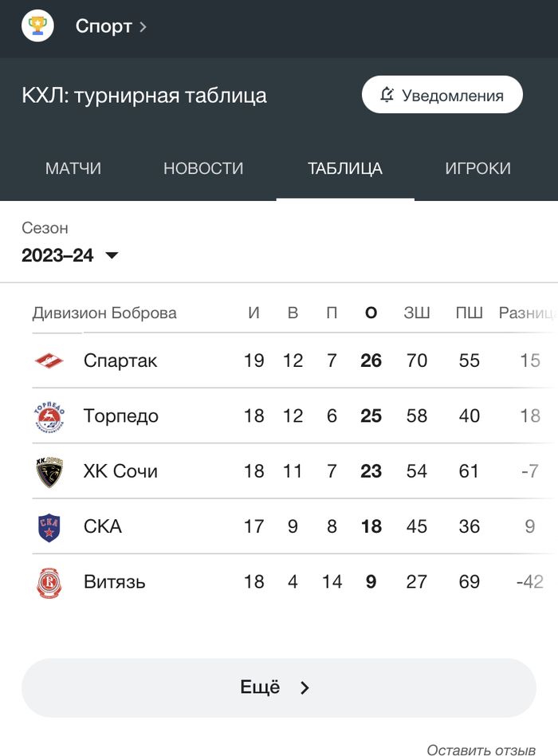This screenshot has width=558, height=756.
Task: Click the Витязь team name
Action: coord(115,582)
